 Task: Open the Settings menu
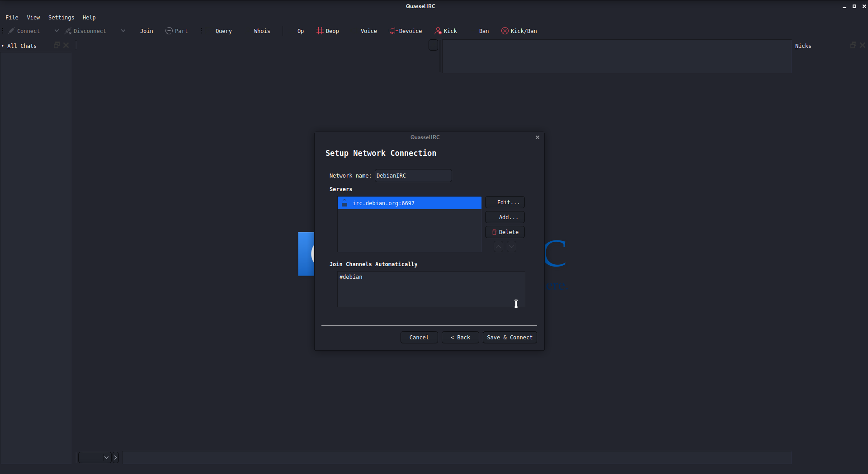click(x=61, y=18)
